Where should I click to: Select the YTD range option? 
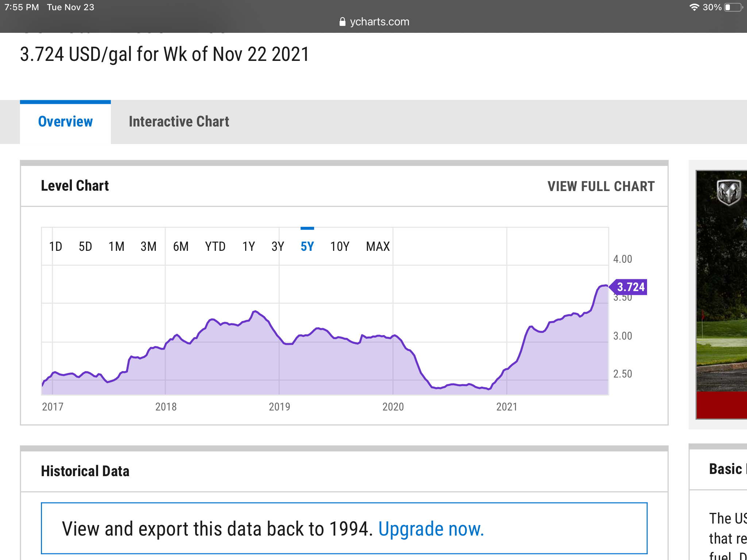[x=215, y=247]
